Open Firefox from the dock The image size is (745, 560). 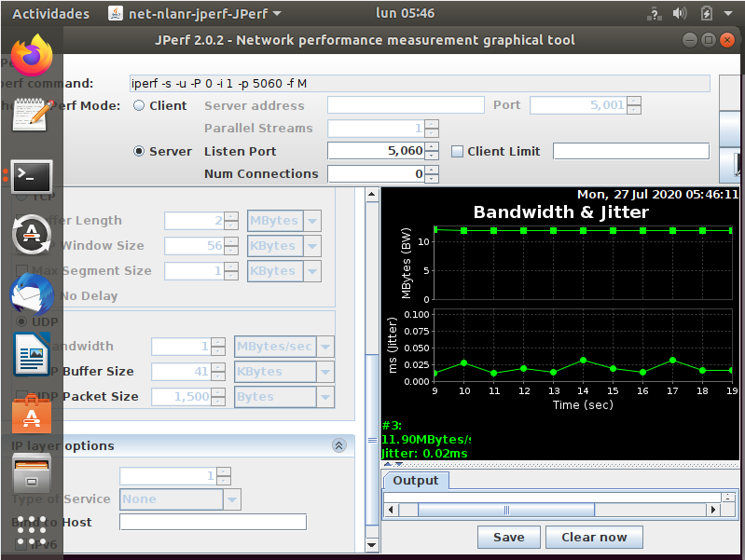tap(32, 55)
